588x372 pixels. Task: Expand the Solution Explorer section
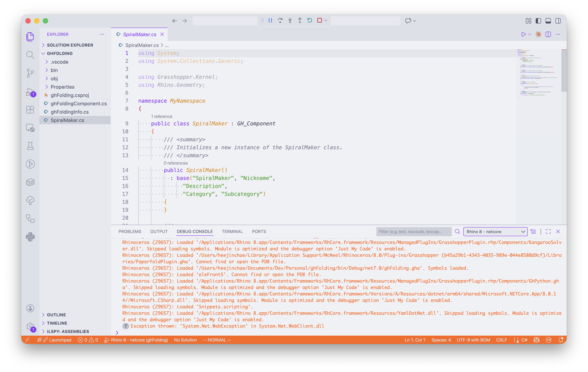[70, 45]
